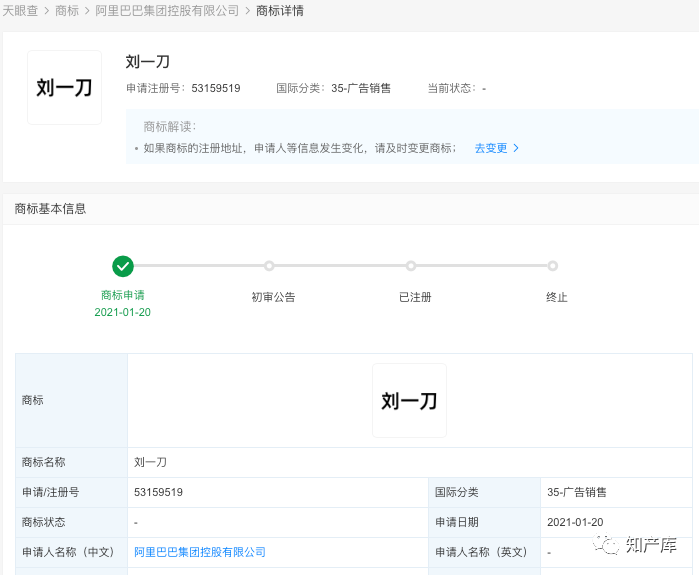Click the 商标基本信息 section header
This screenshot has height=575, width=699.
[50, 209]
